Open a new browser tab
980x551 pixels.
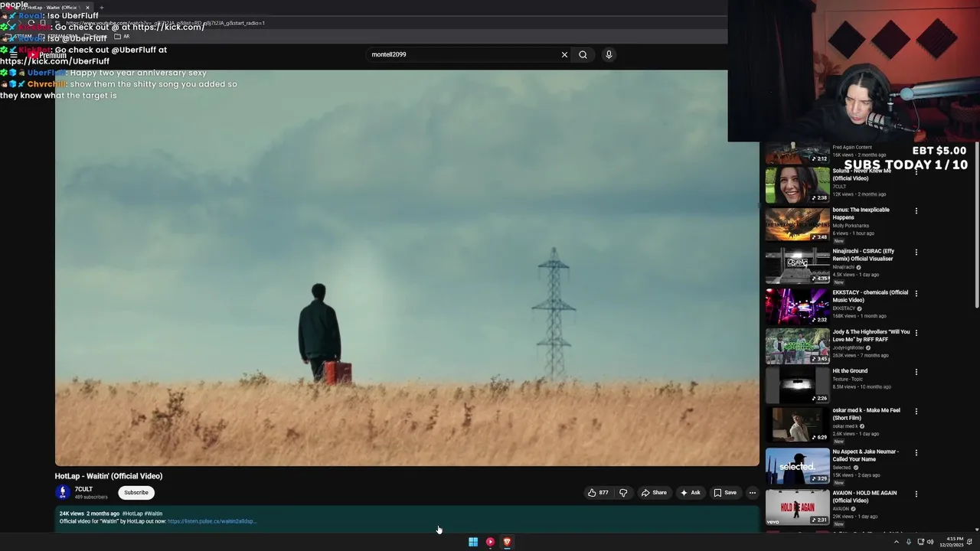pos(101,8)
